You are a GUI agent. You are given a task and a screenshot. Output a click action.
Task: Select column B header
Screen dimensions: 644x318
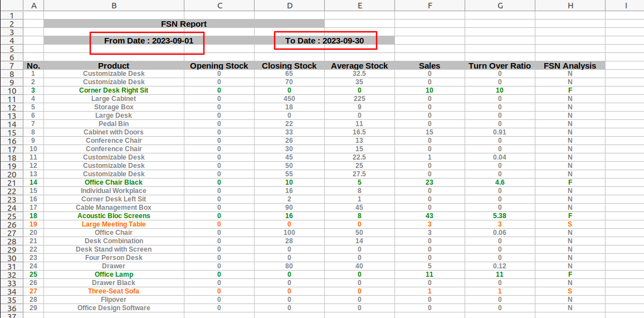pos(114,6)
